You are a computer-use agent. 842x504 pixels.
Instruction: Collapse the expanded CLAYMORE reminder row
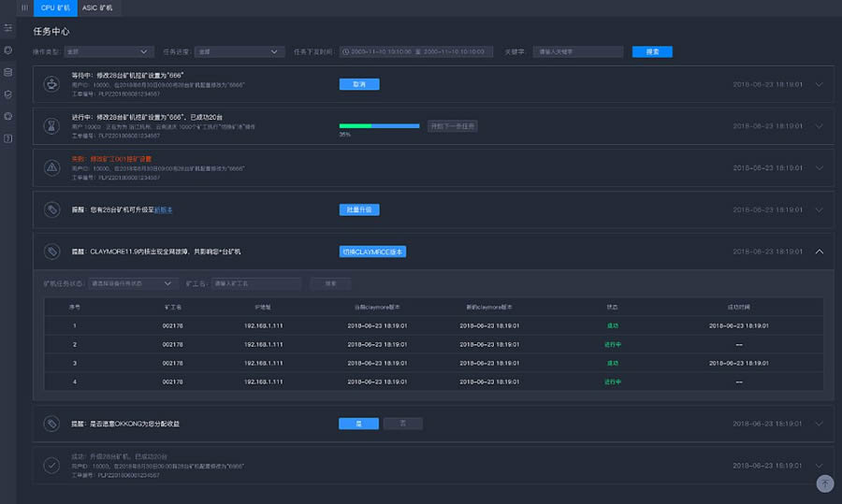(x=820, y=252)
